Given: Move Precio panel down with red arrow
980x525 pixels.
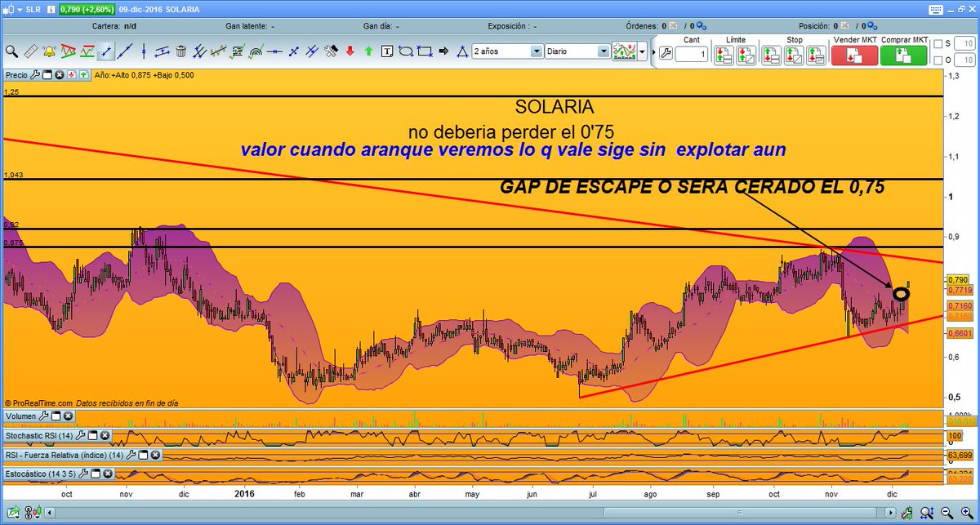Looking at the screenshot, I should [72, 75].
